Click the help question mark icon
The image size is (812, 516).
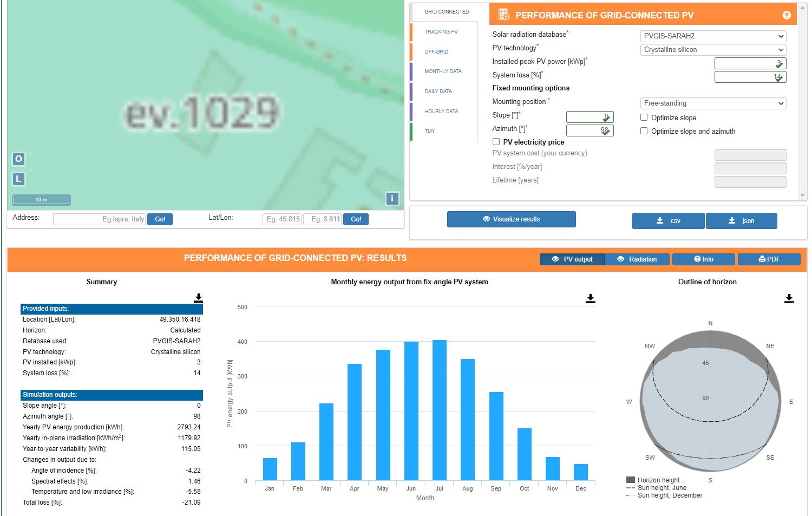pos(787,15)
